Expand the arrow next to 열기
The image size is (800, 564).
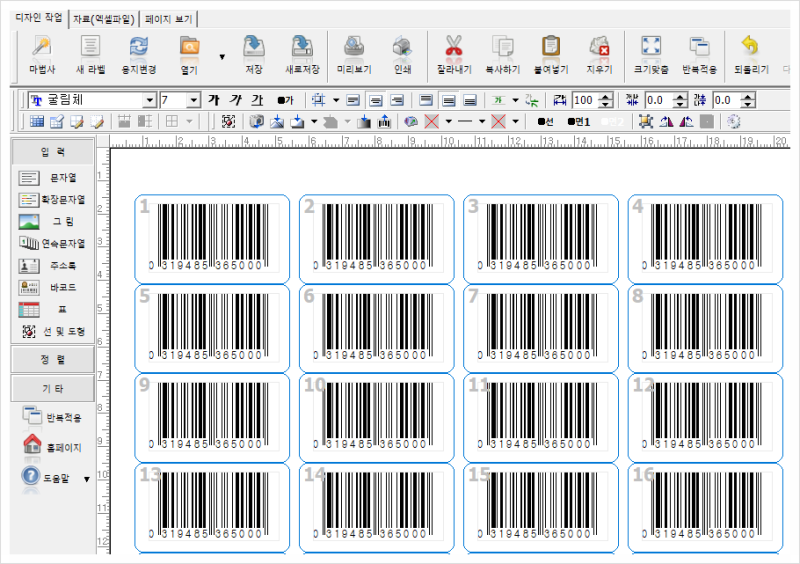[x=222, y=57]
